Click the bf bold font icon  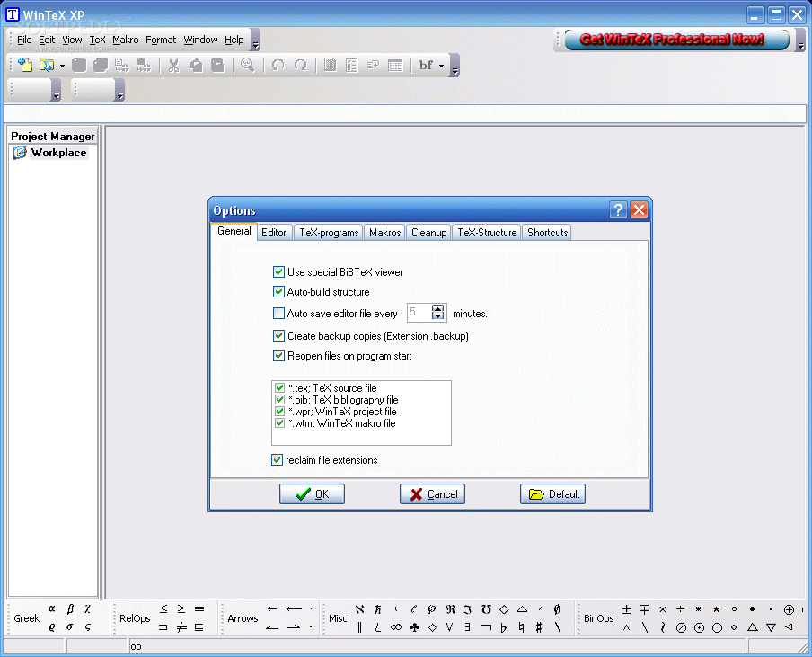coord(426,66)
